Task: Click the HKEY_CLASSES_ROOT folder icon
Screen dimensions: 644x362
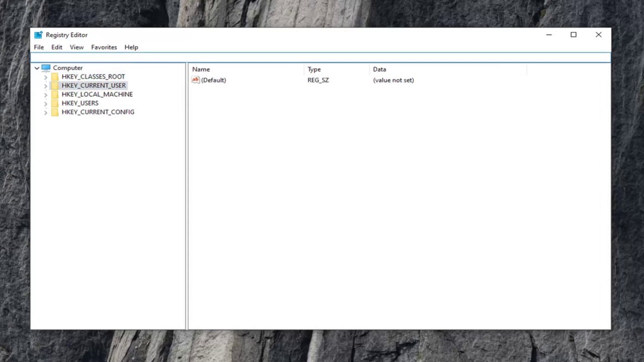Action: pyautogui.click(x=55, y=76)
